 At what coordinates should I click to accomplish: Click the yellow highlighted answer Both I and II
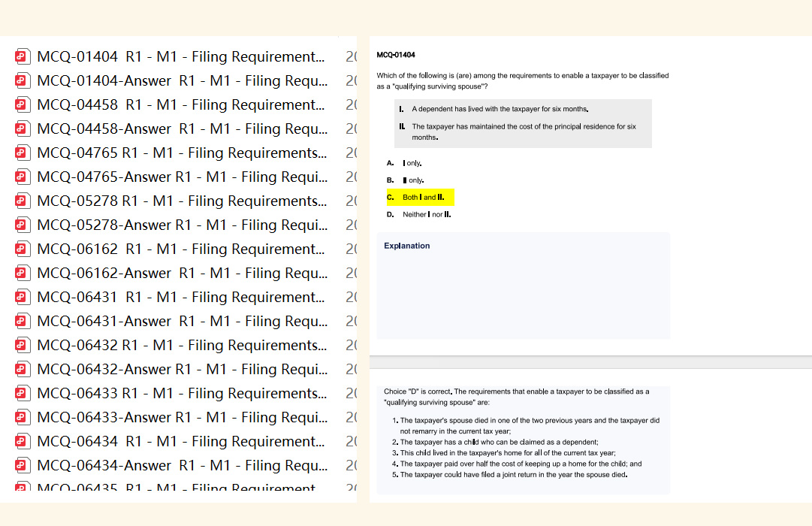(423, 198)
